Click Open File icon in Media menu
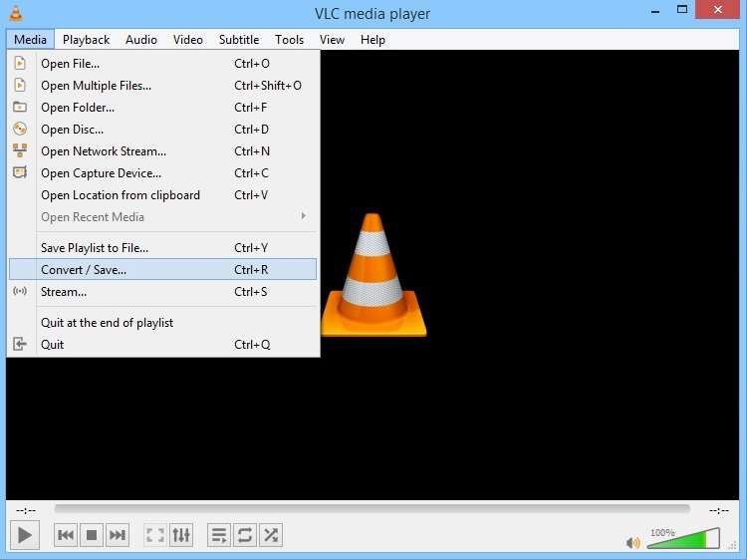The height and width of the screenshot is (560, 747). (20, 63)
